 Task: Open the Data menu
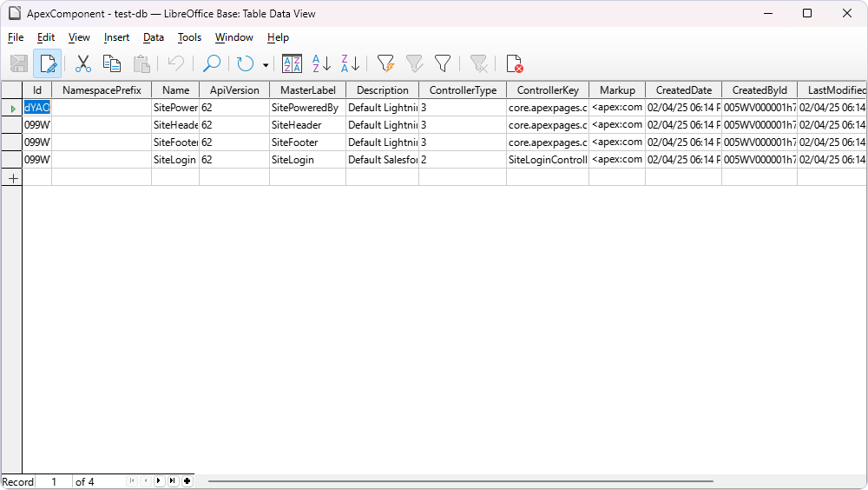pos(154,37)
